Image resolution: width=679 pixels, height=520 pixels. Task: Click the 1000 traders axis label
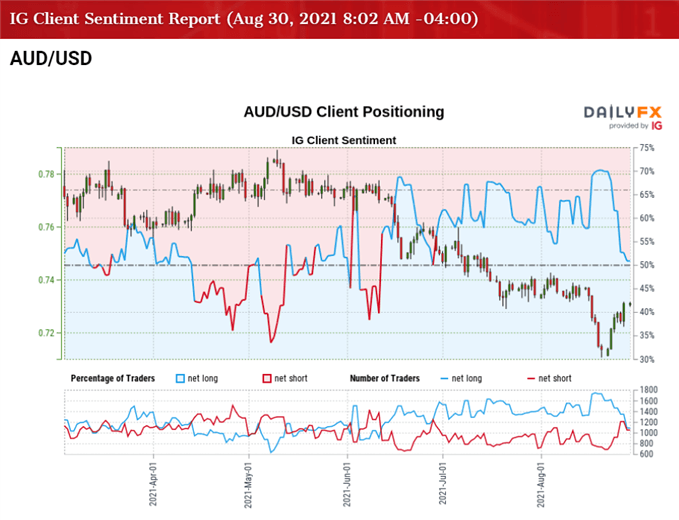[x=648, y=433]
